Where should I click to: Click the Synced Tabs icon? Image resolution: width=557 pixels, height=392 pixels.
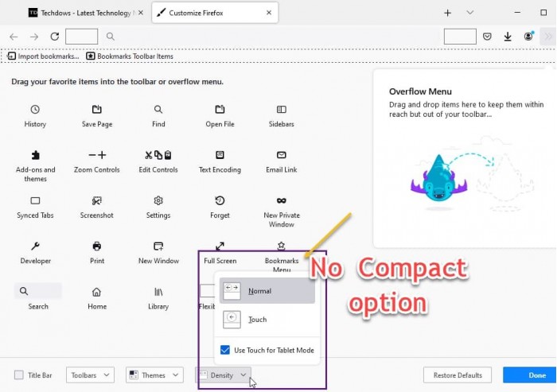pos(35,200)
